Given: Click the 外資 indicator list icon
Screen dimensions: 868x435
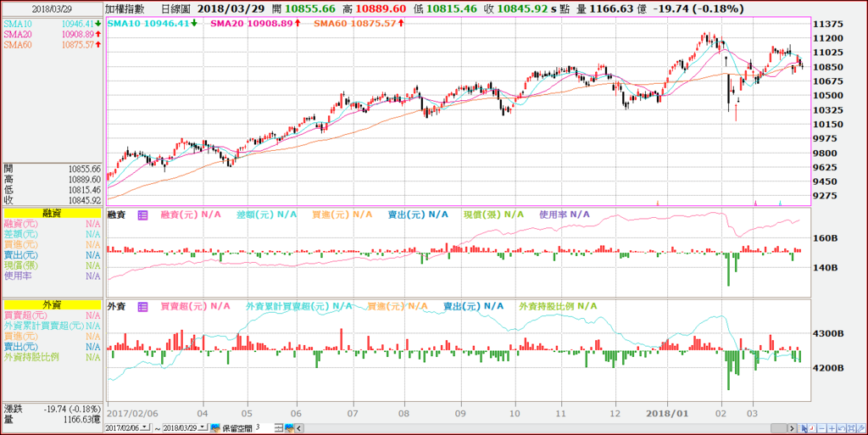Looking at the screenshot, I should (142, 306).
